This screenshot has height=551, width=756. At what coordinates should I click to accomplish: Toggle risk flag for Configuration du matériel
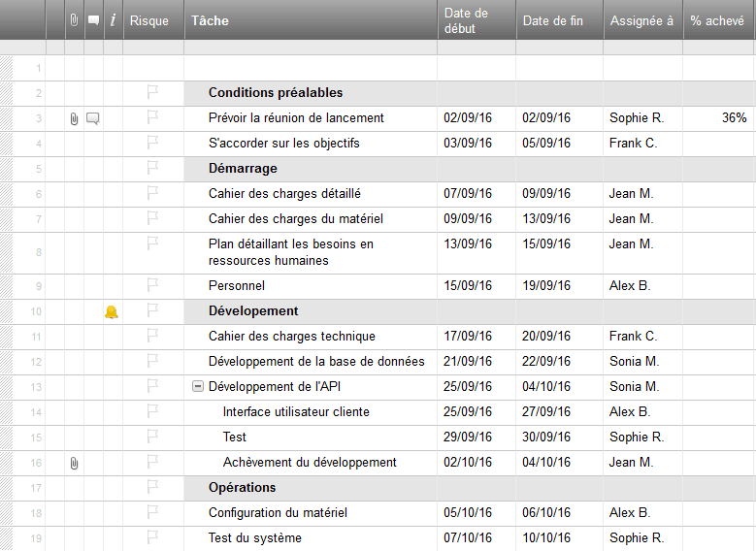tap(152, 511)
